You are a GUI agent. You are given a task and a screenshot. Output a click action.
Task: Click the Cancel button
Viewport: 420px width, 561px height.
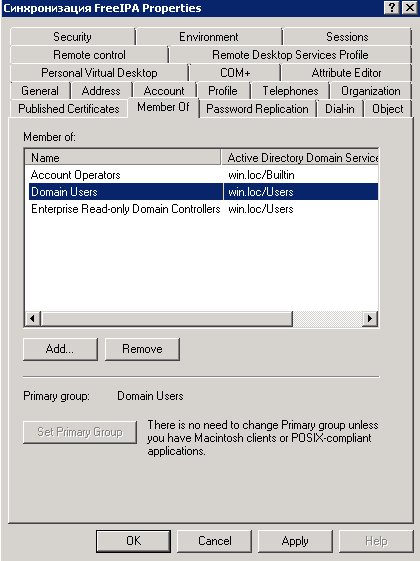click(x=215, y=541)
